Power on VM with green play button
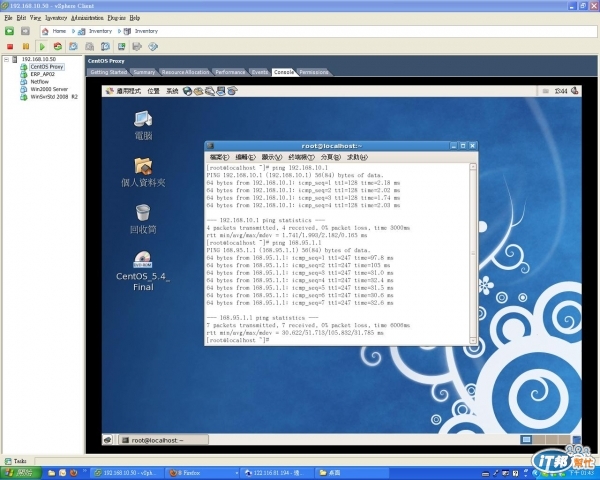This screenshot has height=480, width=600. coord(42,47)
